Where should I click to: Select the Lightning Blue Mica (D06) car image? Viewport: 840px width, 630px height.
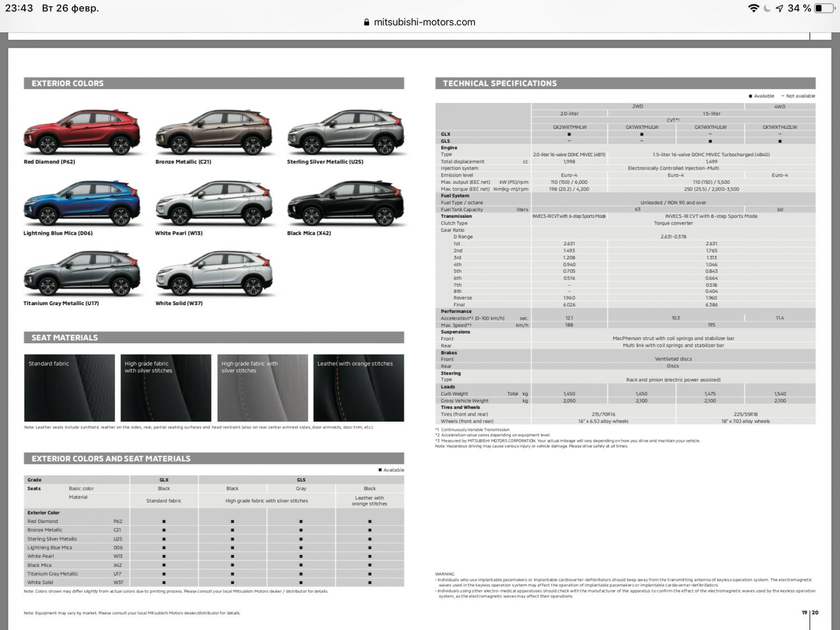pos(82,204)
